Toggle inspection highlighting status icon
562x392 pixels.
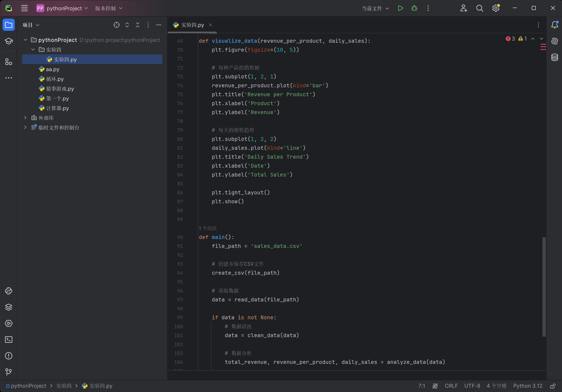coord(435,386)
